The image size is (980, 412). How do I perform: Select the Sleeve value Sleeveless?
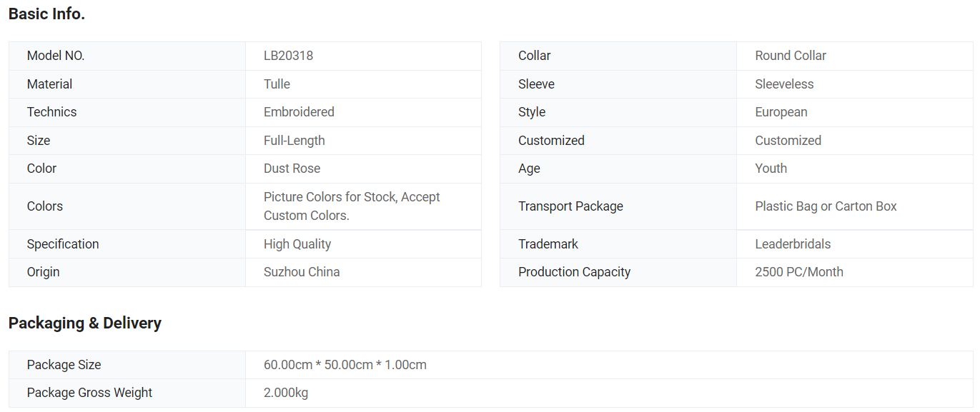[784, 84]
